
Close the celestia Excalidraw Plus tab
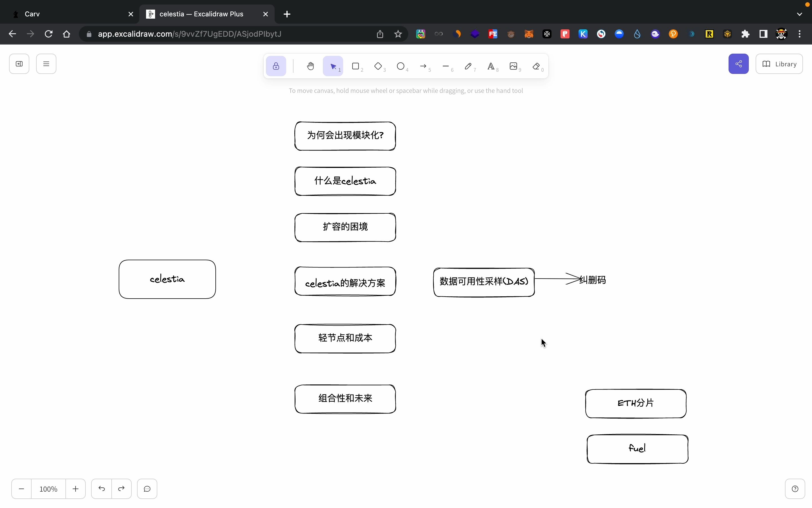coord(265,14)
